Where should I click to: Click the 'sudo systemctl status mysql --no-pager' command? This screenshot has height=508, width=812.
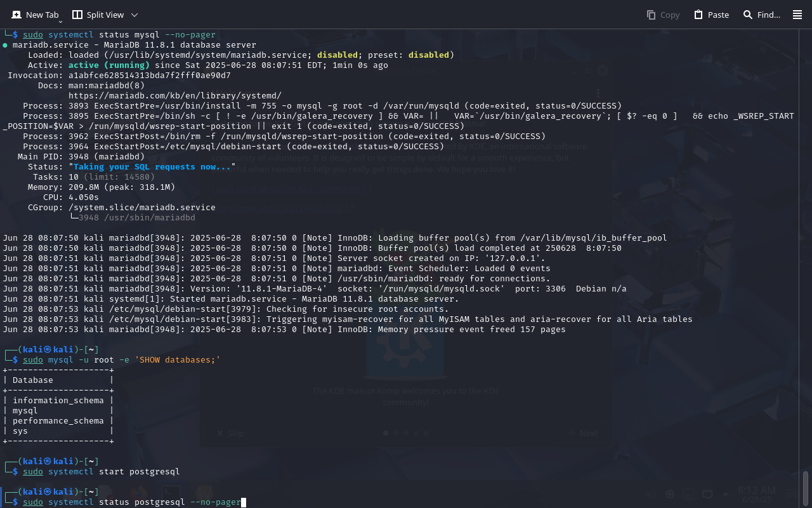click(x=119, y=35)
